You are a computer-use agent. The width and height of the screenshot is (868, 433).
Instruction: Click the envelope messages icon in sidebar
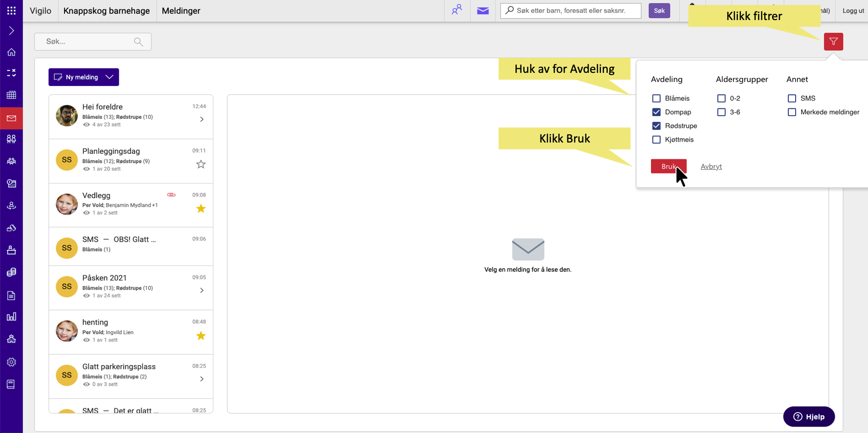11,118
